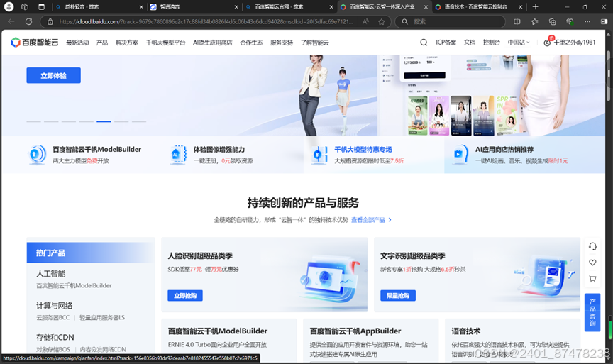Open the 最新活动 navigation menu
This screenshot has width=613, height=364.
point(77,43)
